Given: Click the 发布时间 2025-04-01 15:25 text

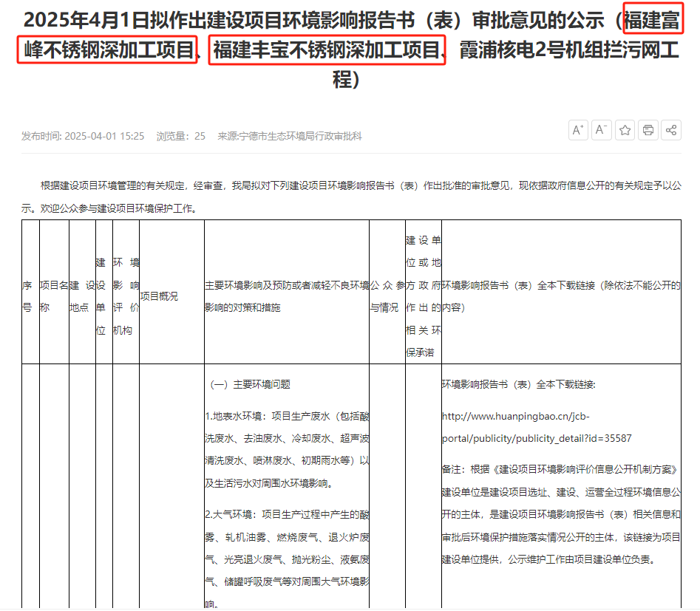Looking at the screenshot, I should (x=83, y=136).
